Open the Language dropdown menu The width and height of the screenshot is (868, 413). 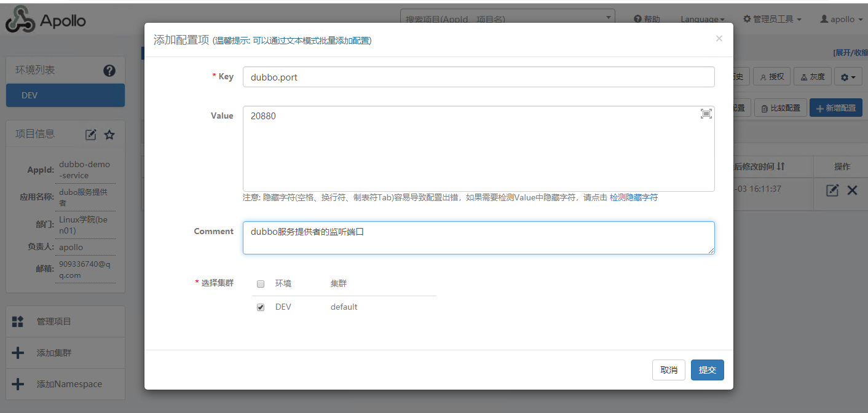[x=702, y=20]
